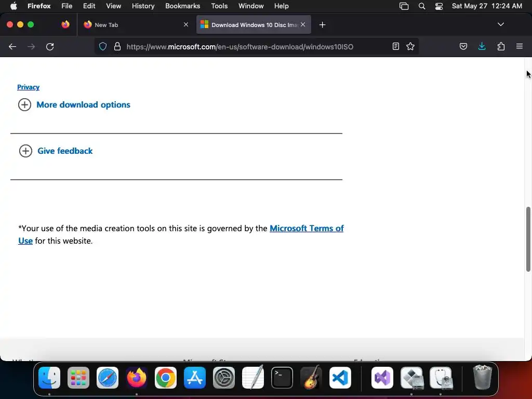Image resolution: width=532 pixels, height=399 pixels.
Task: Click the forward navigation arrow
Action: pos(31,46)
